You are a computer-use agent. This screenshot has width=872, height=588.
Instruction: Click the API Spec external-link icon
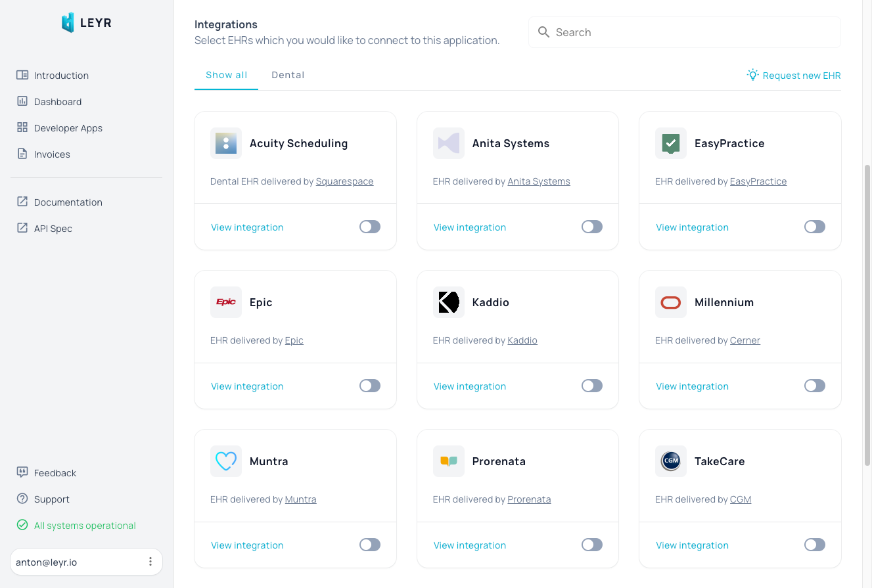pyautogui.click(x=22, y=228)
